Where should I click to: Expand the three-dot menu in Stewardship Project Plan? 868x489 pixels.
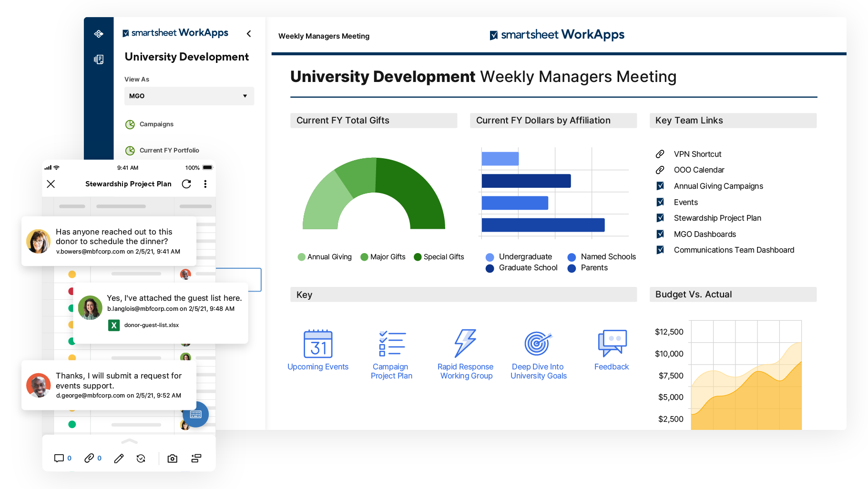(x=205, y=184)
